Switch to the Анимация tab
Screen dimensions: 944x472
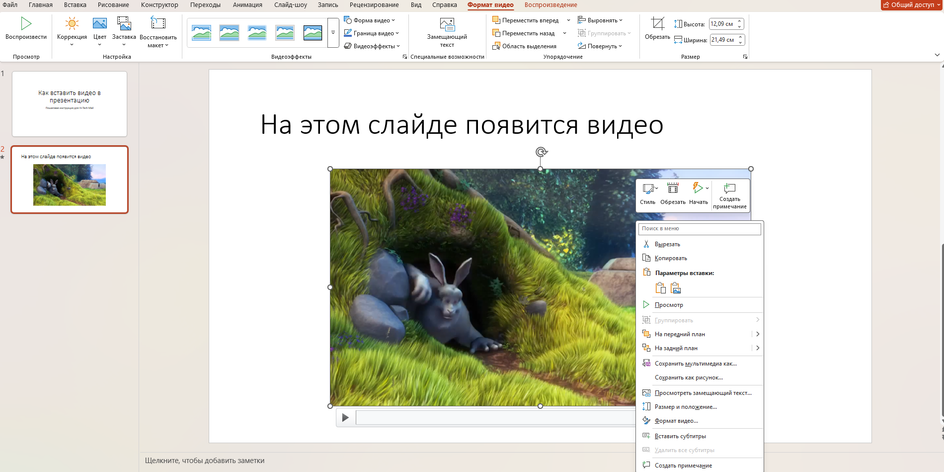coord(247,5)
